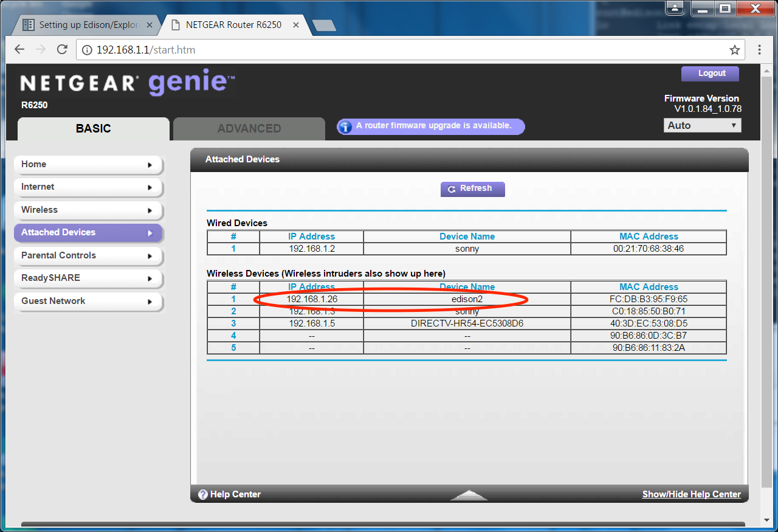Image resolution: width=778 pixels, height=532 pixels.
Task: Click the Firmware Version label
Action: 701,98
